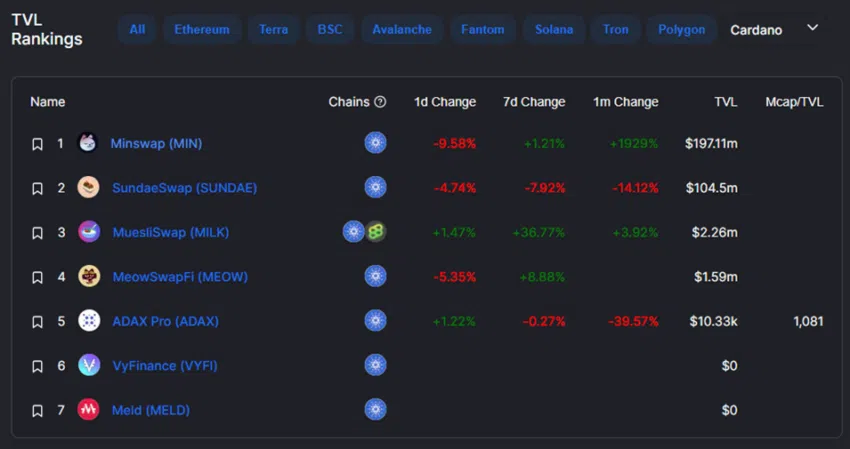
Task: Click the SundaeSwap logo icon
Action: pos(88,188)
